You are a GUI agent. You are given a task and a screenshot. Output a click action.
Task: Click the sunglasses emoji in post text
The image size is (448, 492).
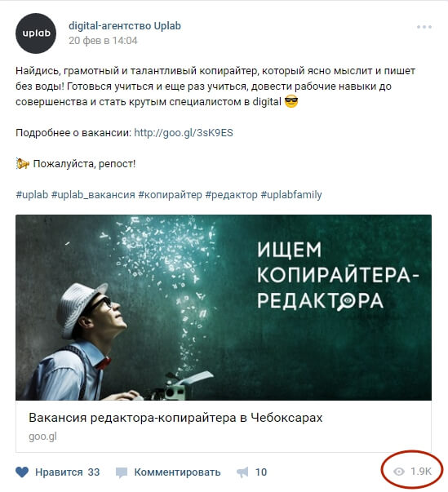(x=291, y=102)
